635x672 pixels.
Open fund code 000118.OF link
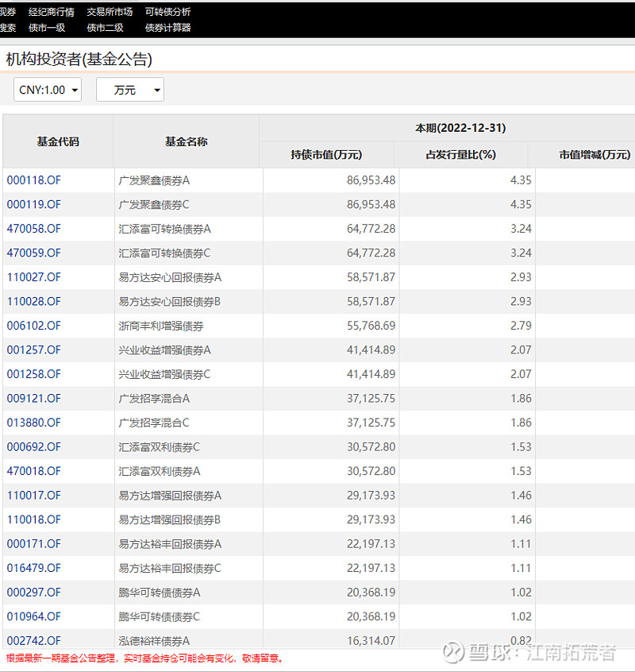pyautogui.click(x=34, y=180)
